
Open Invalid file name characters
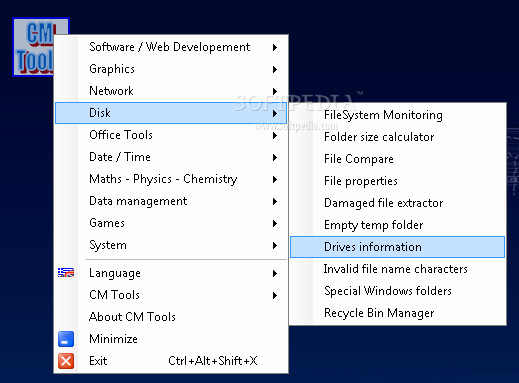[397, 269]
